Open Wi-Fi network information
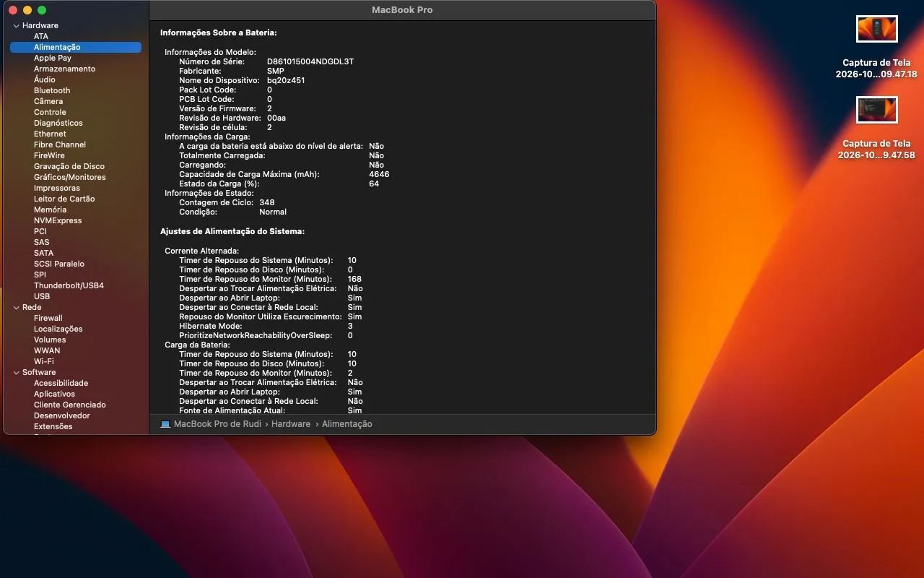 pyautogui.click(x=44, y=361)
